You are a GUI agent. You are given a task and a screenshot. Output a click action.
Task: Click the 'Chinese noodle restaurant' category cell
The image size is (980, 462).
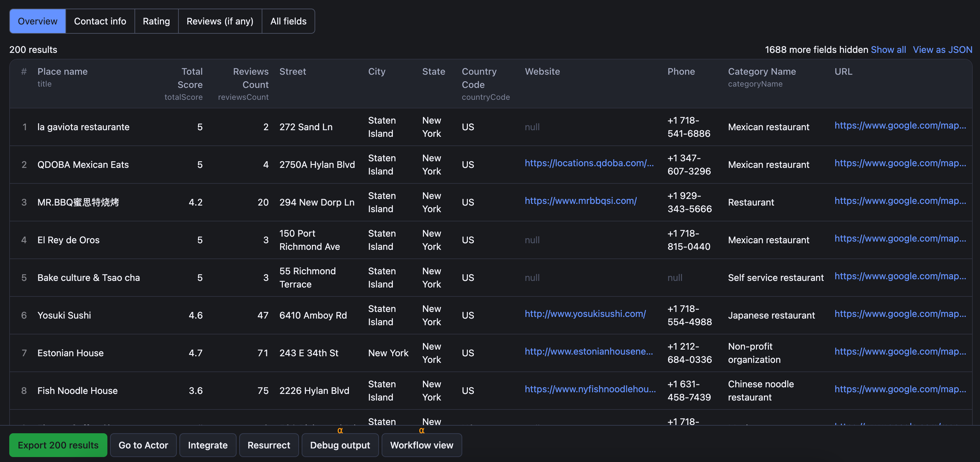tap(761, 391)
